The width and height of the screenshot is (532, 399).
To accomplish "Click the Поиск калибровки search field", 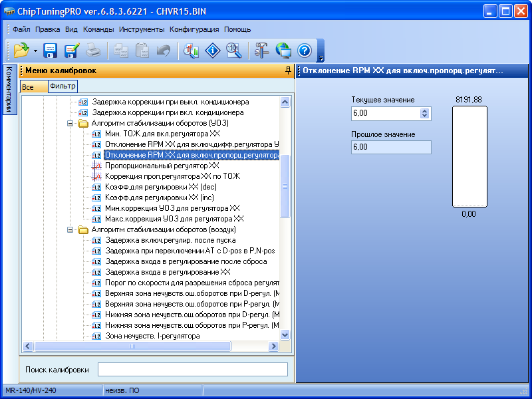I will [x=192, y=370].
